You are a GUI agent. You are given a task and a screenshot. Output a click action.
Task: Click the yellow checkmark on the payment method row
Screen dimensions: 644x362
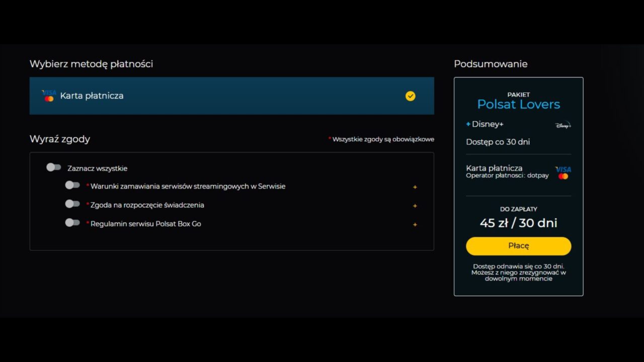pyautogui.click(x=411, y=96)
